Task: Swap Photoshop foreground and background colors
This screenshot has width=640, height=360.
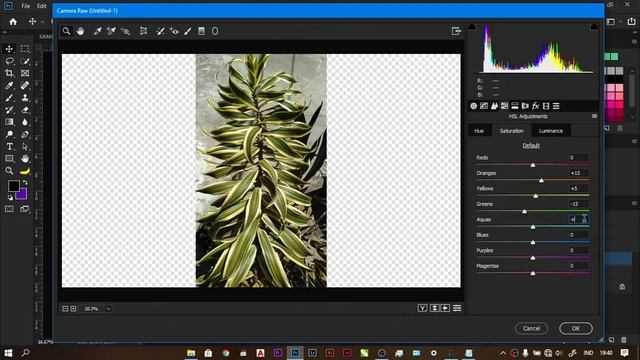Action: coord(25,182)
